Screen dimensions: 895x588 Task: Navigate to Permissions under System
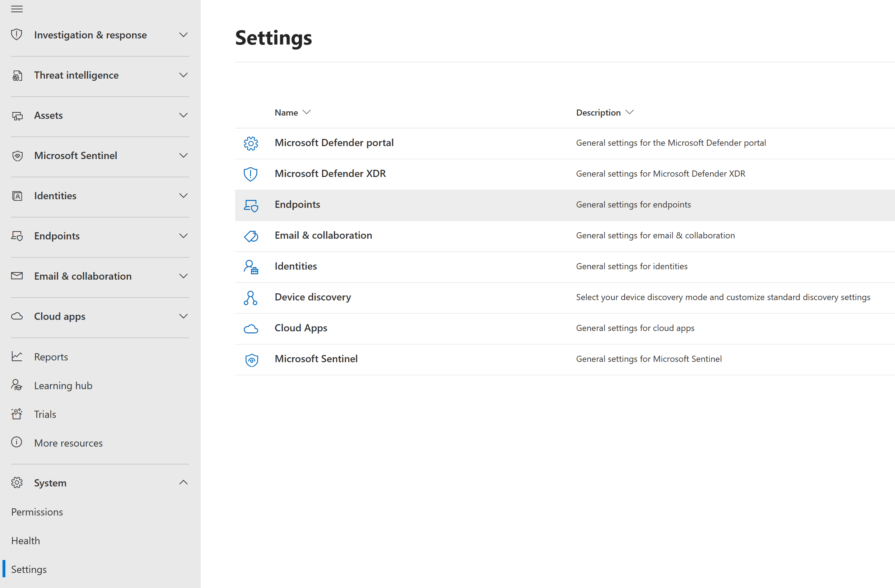[x=37, y=512]
